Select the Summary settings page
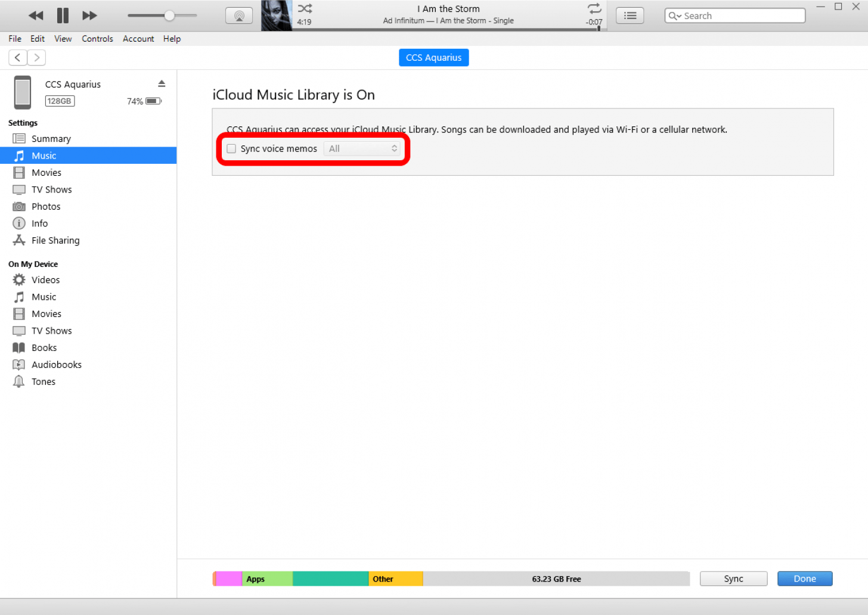868x615 pixels. [51, 138]
